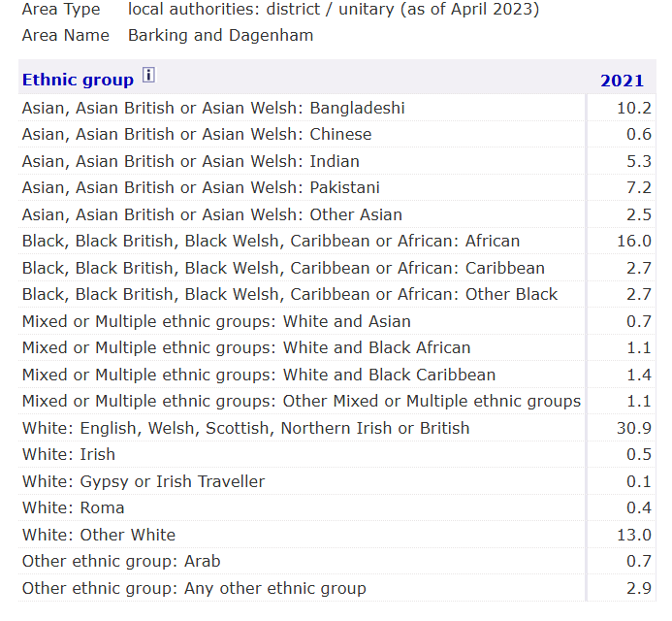
Task: Select the African value 16.0
Action: click(x=634, y=242)
